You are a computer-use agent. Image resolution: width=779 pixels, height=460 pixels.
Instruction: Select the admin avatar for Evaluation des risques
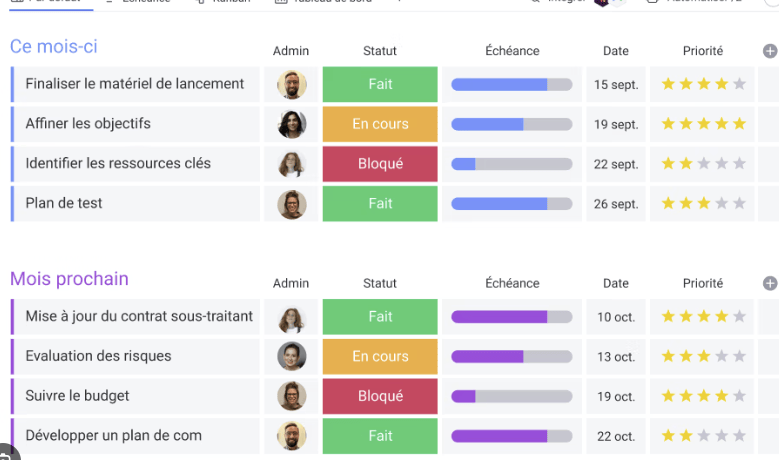tap(291, 356)
